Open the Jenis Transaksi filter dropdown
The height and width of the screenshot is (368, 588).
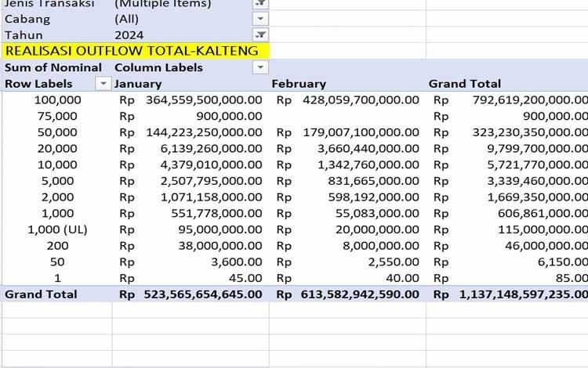coord(260,4)
